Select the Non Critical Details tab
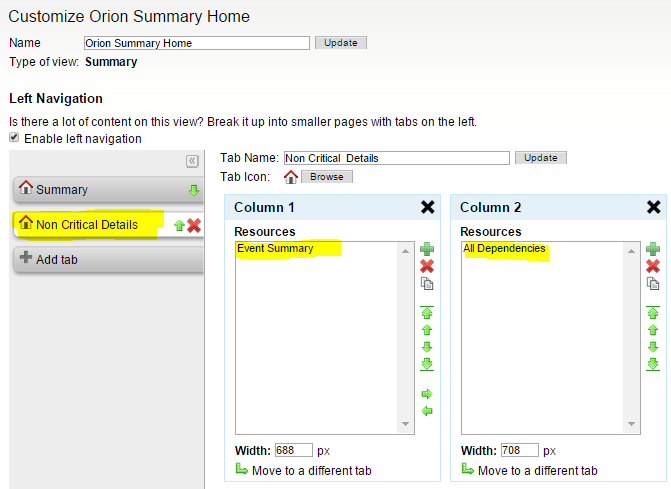671x489 pixels. click(x=108, y=225)
